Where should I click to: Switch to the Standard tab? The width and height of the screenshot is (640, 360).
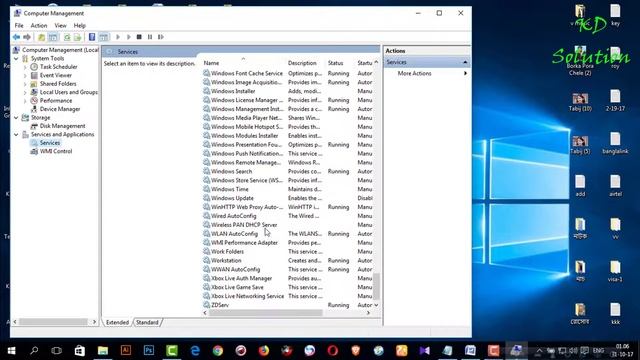coord(147,322)
